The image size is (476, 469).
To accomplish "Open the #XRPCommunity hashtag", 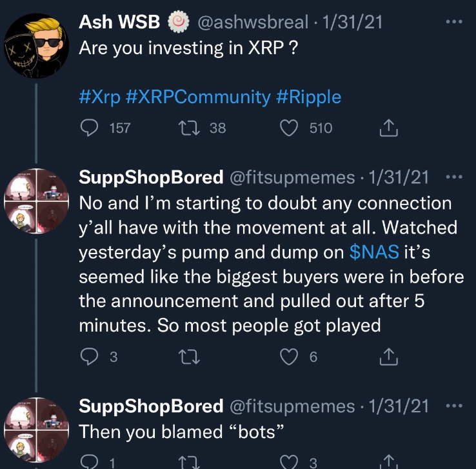I will point(196,97).
